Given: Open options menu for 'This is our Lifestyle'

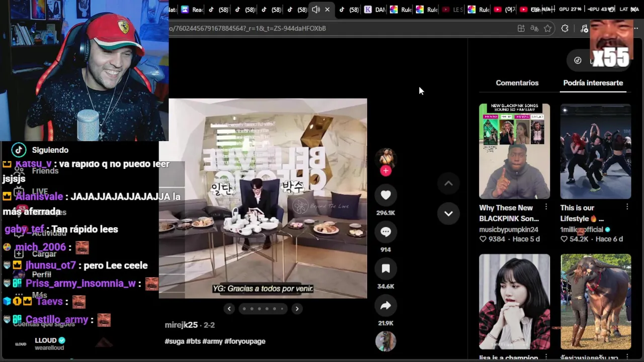Looking at the screenshot, I should click(627, 207).
